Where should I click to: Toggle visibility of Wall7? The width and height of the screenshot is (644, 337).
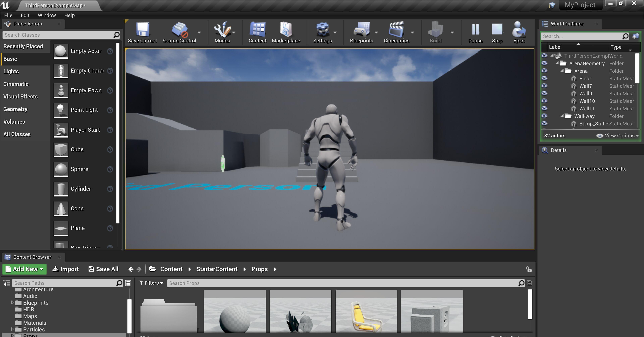[544, 86]
